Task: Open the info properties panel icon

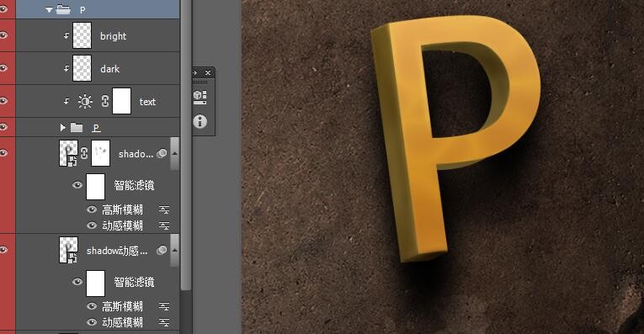Action: click(200, 121)
